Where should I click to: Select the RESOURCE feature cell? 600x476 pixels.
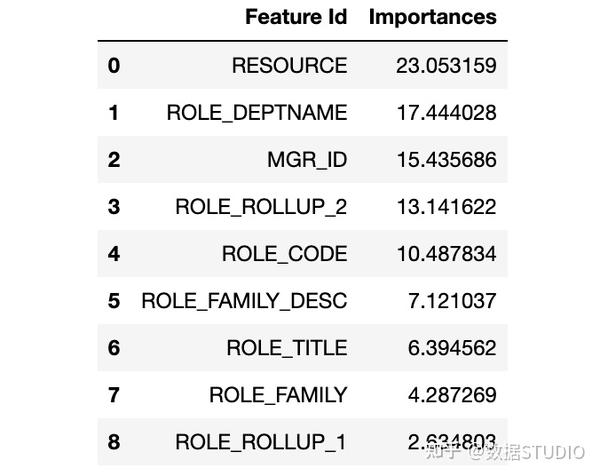pyautogui.click(x=289, y=65)
